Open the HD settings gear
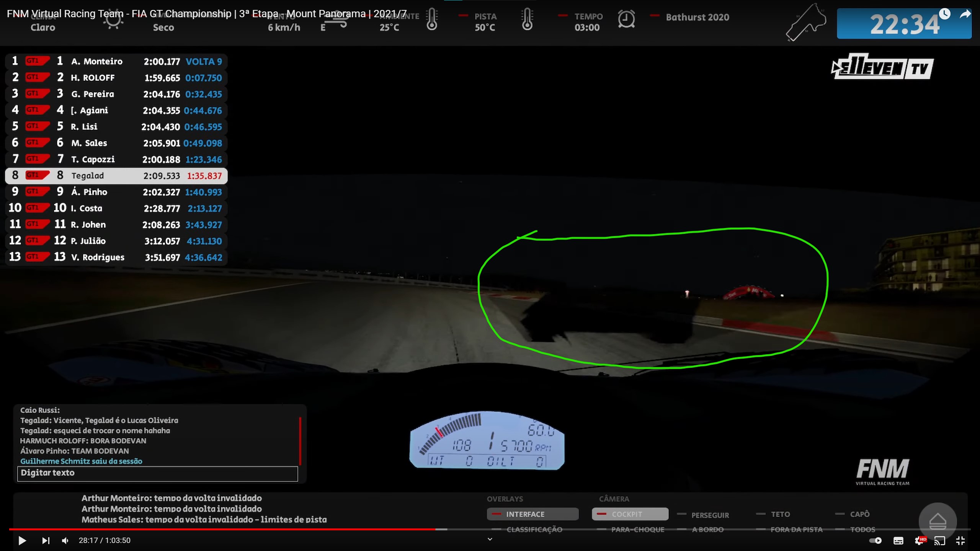 919,540
